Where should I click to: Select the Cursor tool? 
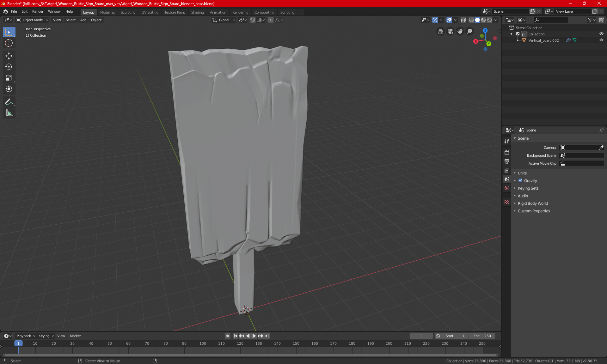point(9,43)
